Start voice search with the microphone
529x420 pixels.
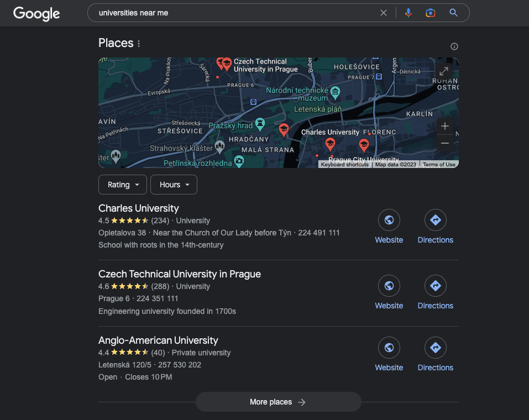click(408, 13)
